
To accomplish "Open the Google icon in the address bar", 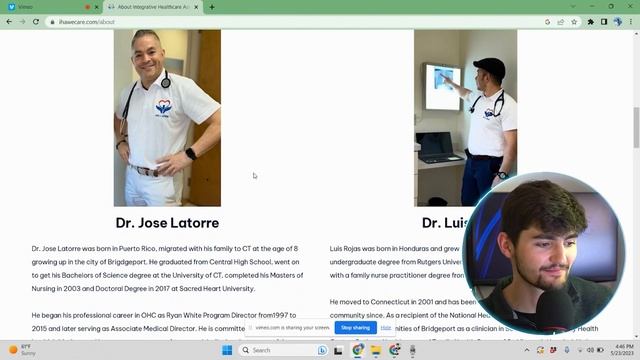I will (x=547, y=22).
